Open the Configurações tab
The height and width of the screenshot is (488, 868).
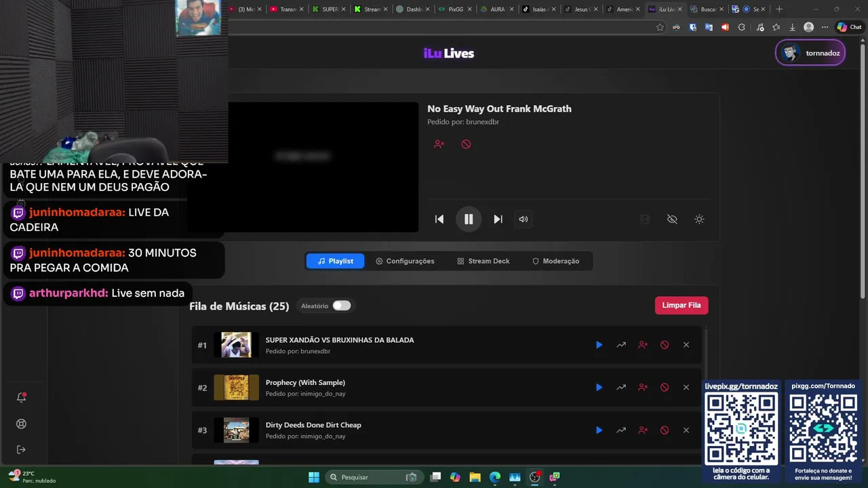pos(405,261)
